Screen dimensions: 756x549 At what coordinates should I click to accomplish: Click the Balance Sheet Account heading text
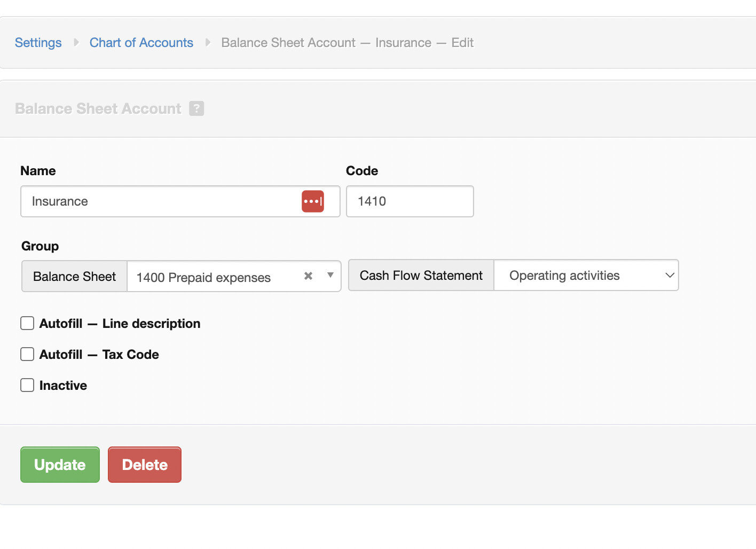tap(98, 109)
